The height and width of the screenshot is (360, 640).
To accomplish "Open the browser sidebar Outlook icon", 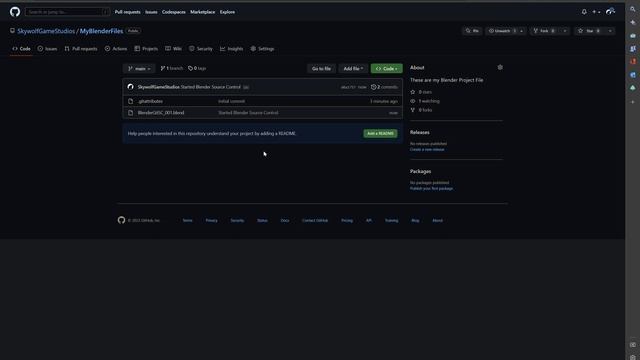I will coord(633,75).
